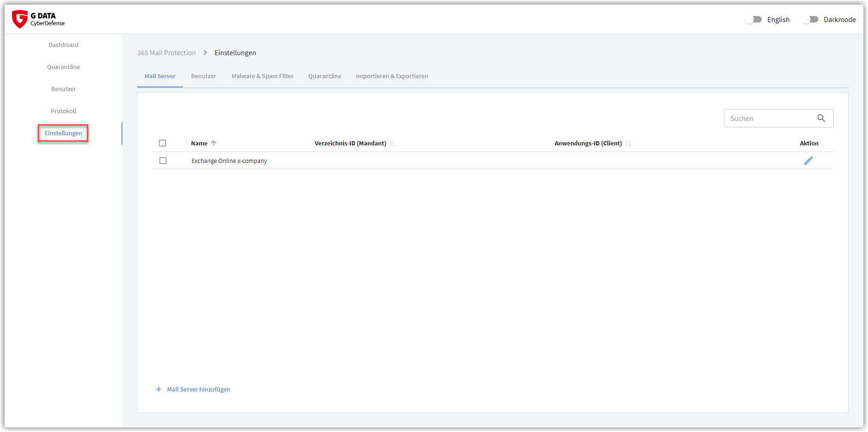868x432 pixels.
Task: Open the Mail Server tab
Action: pyautogui.click(x=160, y=76)
